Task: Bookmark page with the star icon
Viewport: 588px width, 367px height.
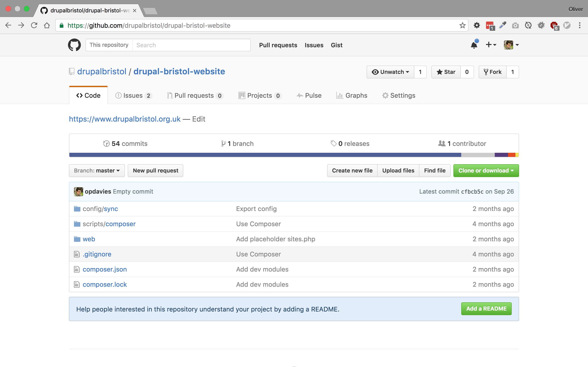Action: point(462,25)
